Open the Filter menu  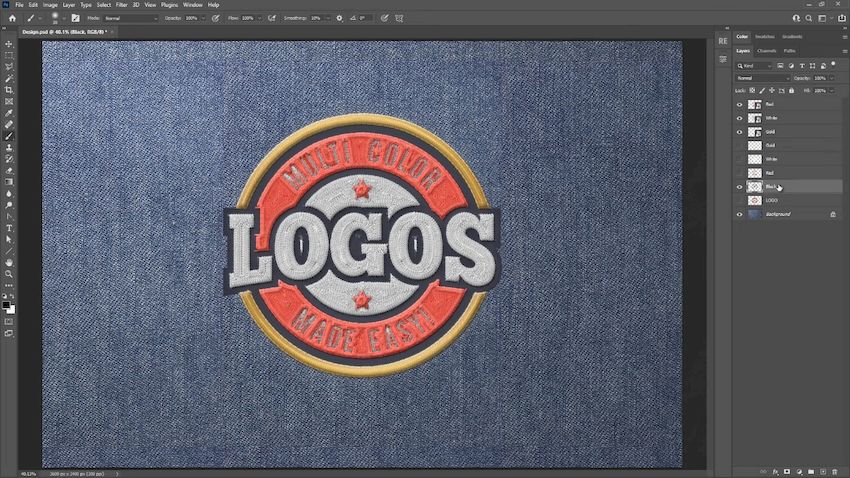click(x=121, y=5)
